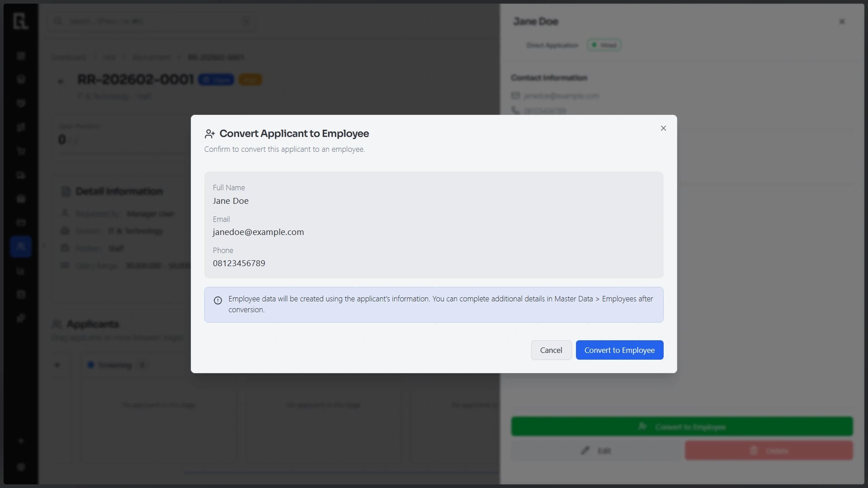Click the info icon in the notice box
This screenshot has height=488, width=868.
tap(218, 300)
